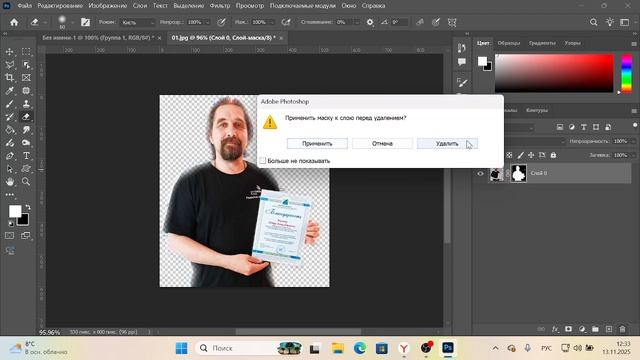Open the 'Контуры' panel tab

pyautogui.click(x=537, y=110)
